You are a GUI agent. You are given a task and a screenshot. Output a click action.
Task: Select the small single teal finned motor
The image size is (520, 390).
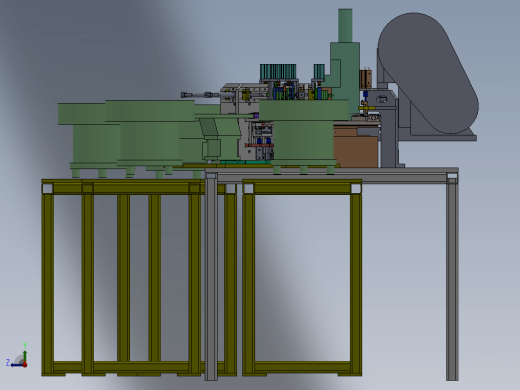pos(319,71)
